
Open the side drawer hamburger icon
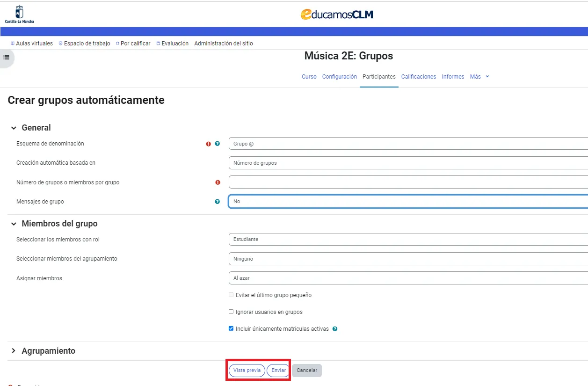point(7,57)
